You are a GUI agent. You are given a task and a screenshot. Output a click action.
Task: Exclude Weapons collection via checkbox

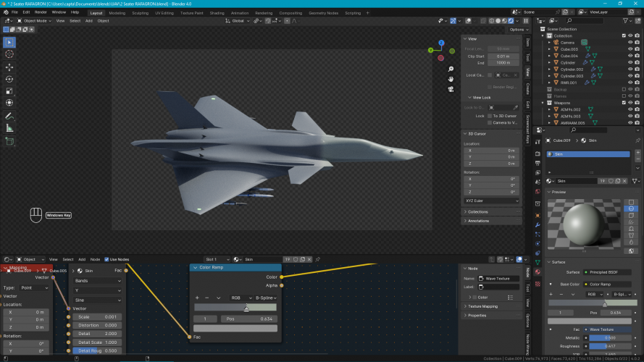(x=624, y=103)
